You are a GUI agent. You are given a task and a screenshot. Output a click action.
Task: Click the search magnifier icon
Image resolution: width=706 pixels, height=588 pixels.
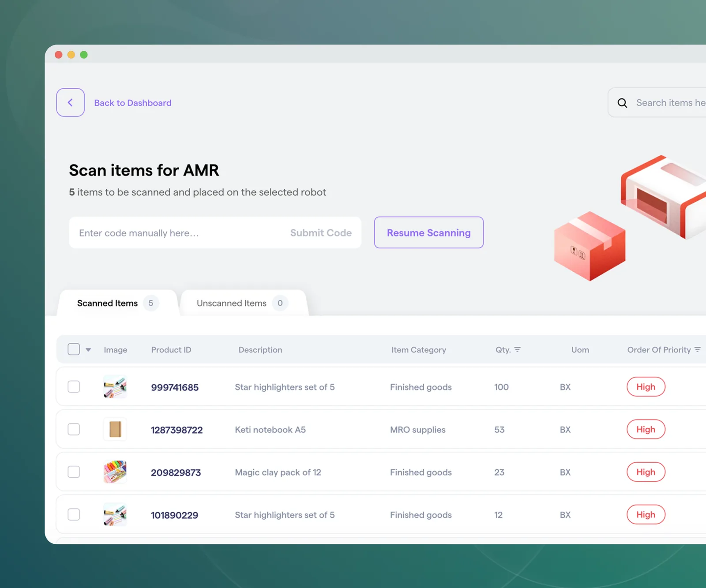point(622,103)
